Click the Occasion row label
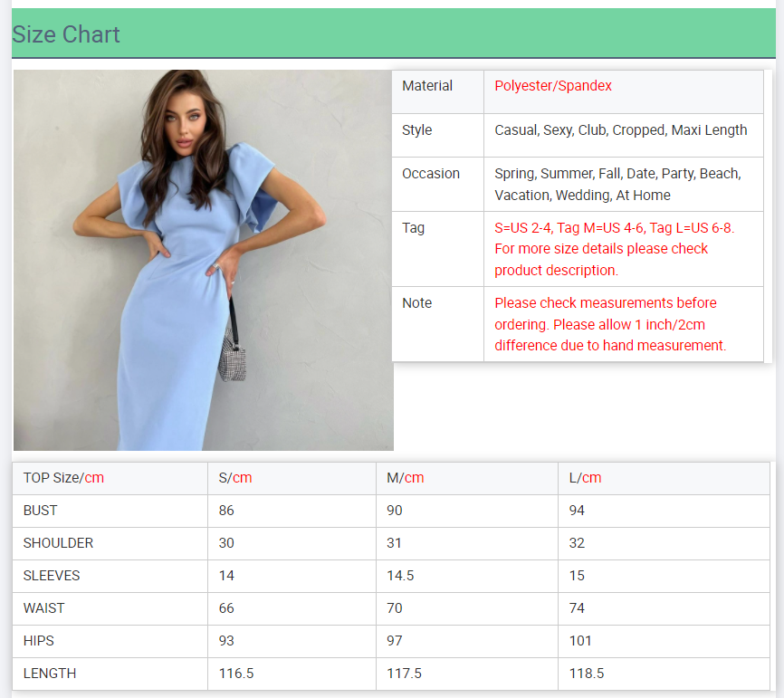Image resolution: width=784 pixels, height=698 pixels. pos(431,174)
